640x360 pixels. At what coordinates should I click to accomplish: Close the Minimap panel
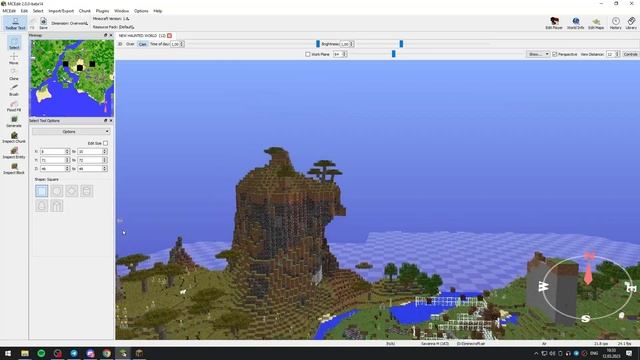point(111,35)
